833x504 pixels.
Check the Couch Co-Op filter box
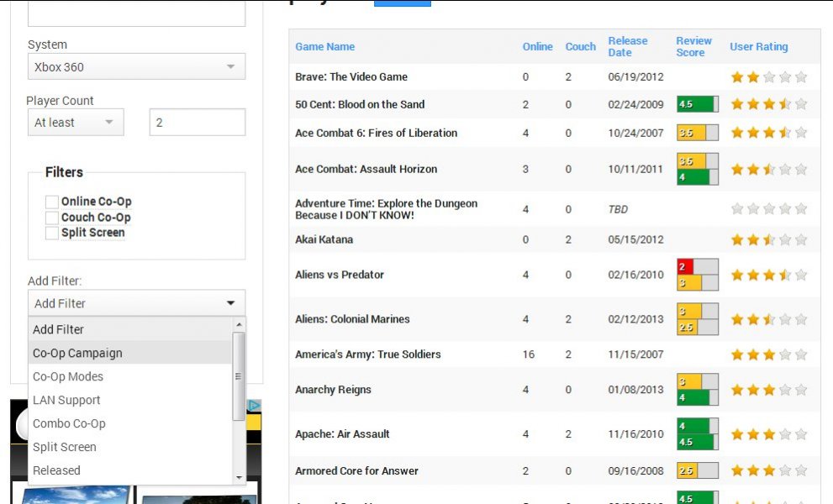(x=52, y=218)
